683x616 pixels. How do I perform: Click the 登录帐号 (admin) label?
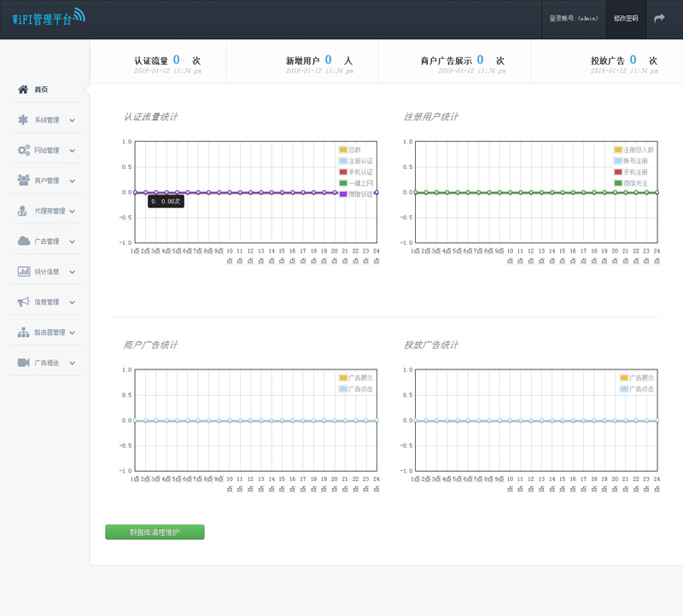(x=573, y=18)
